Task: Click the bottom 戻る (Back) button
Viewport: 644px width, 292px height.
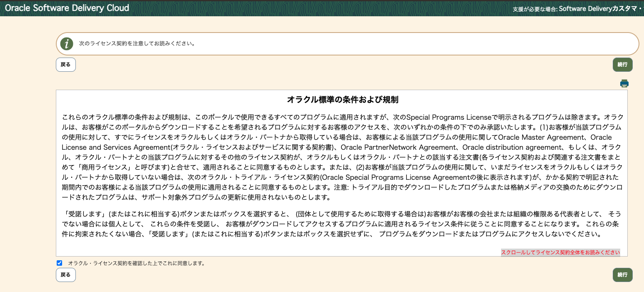Action: 66,275
